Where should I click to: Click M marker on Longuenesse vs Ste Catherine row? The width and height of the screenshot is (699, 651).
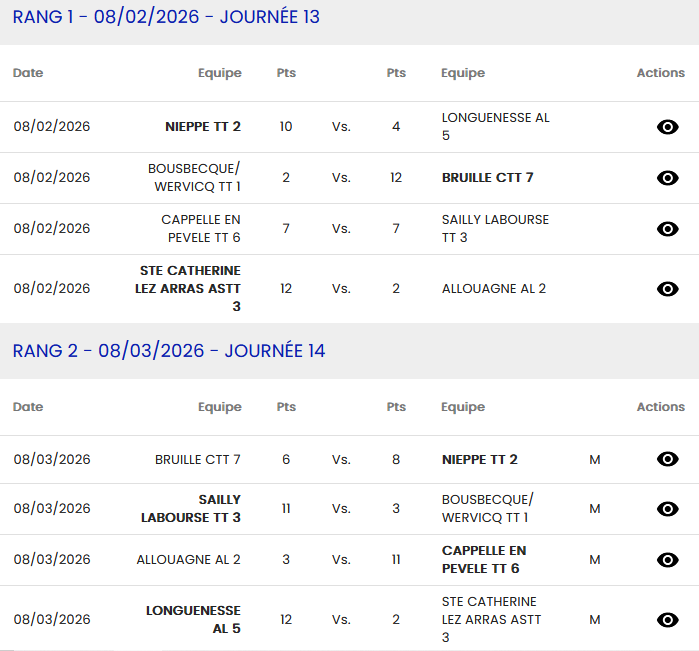click(x=595, y=620)
